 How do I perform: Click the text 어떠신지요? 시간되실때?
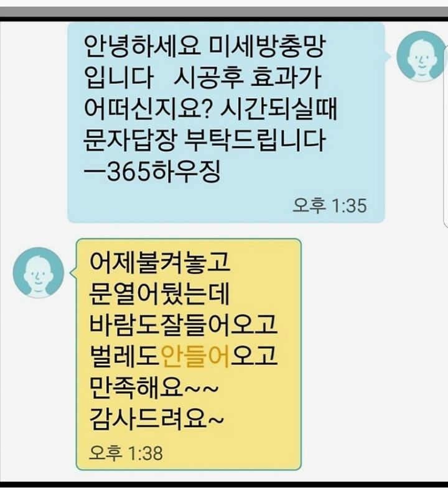pos(210,109)
